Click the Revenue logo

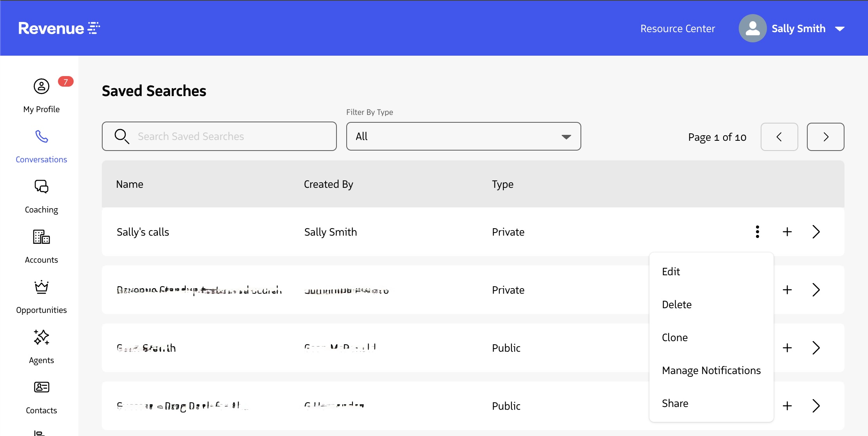[59, 28]
